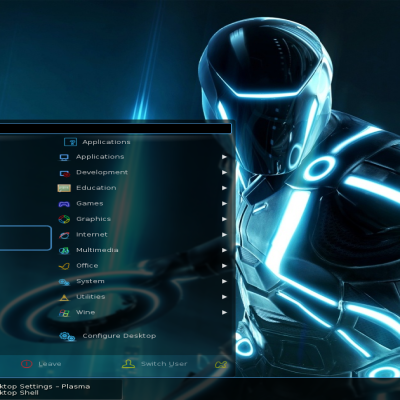400x400 pixels.
Task: Open the Games menu entry
Action: (x=143, y=203)
